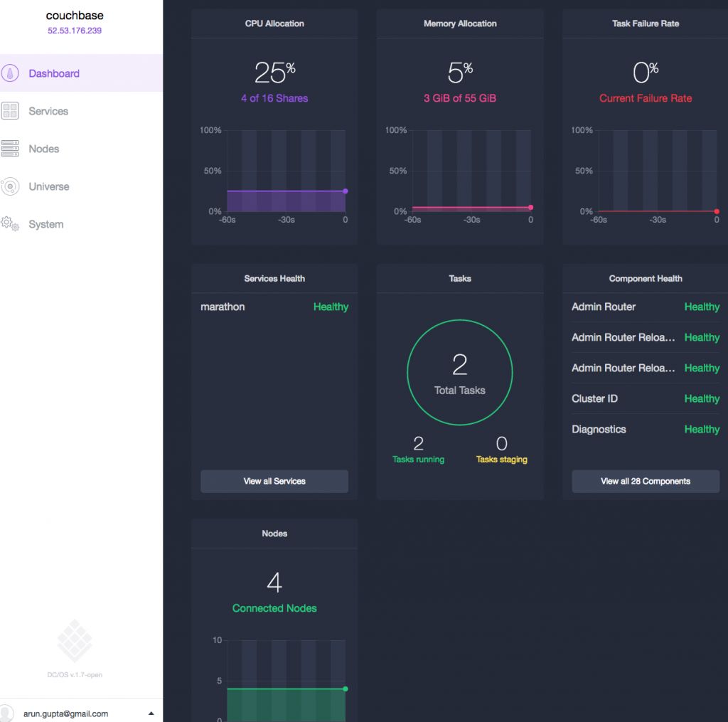
Task: Click the Services Health panel title
Action: [274, 279]
